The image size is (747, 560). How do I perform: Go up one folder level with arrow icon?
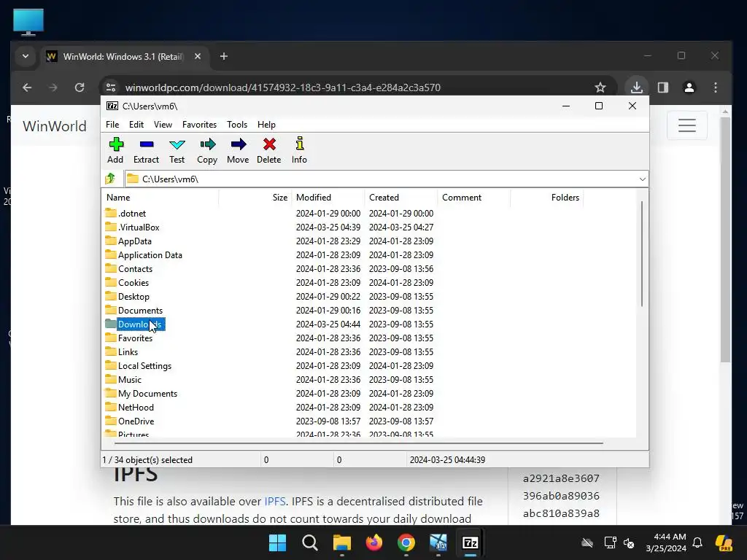(x=111, y=179)
